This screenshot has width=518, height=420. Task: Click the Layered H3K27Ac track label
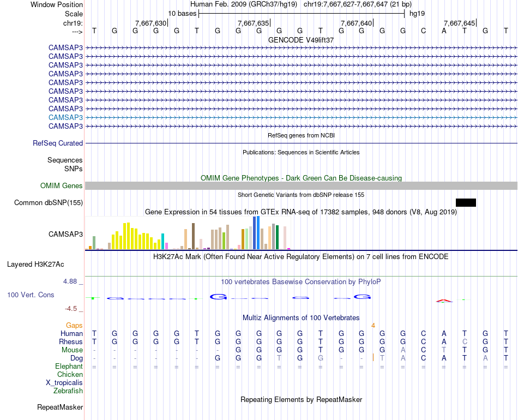click(35, 265)
